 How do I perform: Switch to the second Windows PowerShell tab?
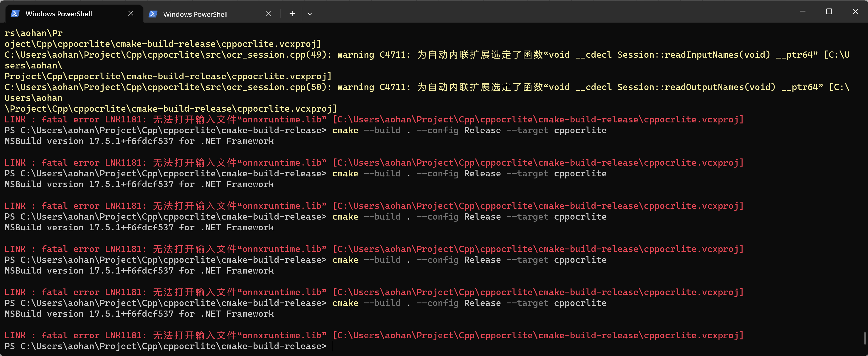pyautogui.click(x=195, y=14)
